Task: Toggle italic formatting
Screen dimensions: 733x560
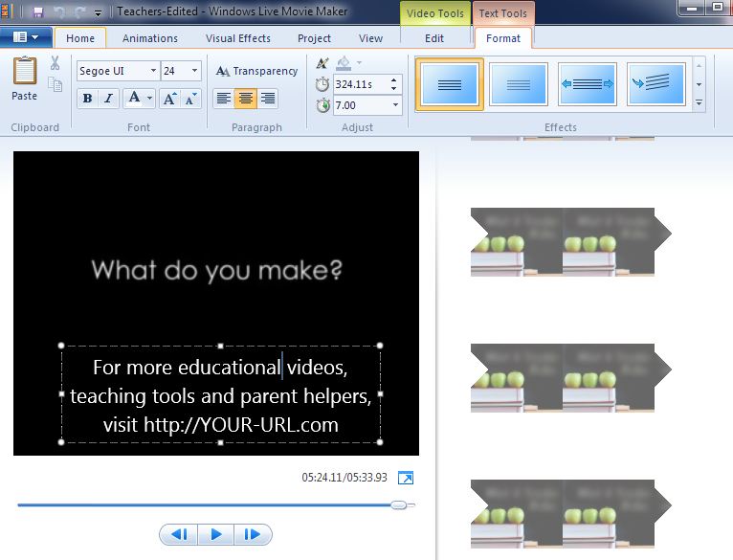Action: pos(108,98)
